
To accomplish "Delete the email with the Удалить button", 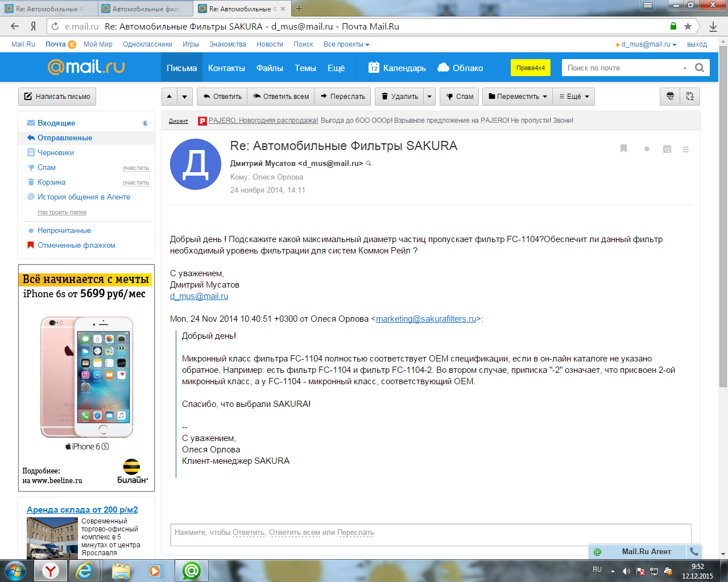I will click(399, 97).
